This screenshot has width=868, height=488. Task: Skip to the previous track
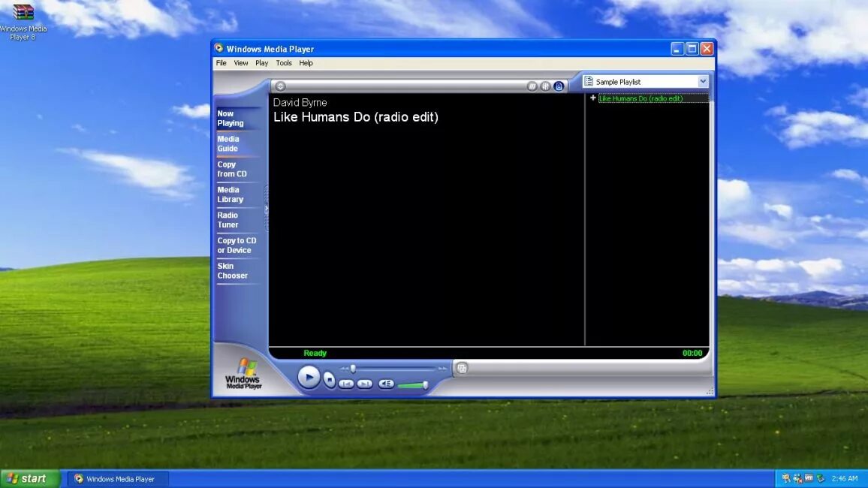pyautogui.click(x=346, y=384)
